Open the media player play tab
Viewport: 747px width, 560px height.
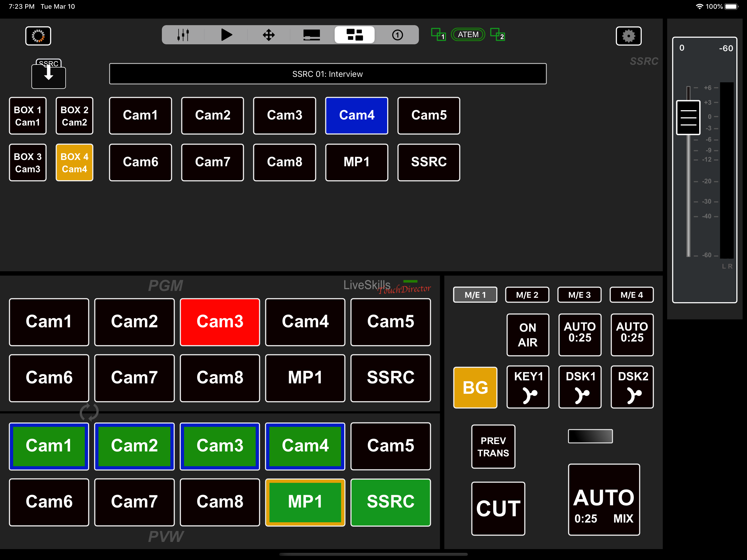click(226, 35)
